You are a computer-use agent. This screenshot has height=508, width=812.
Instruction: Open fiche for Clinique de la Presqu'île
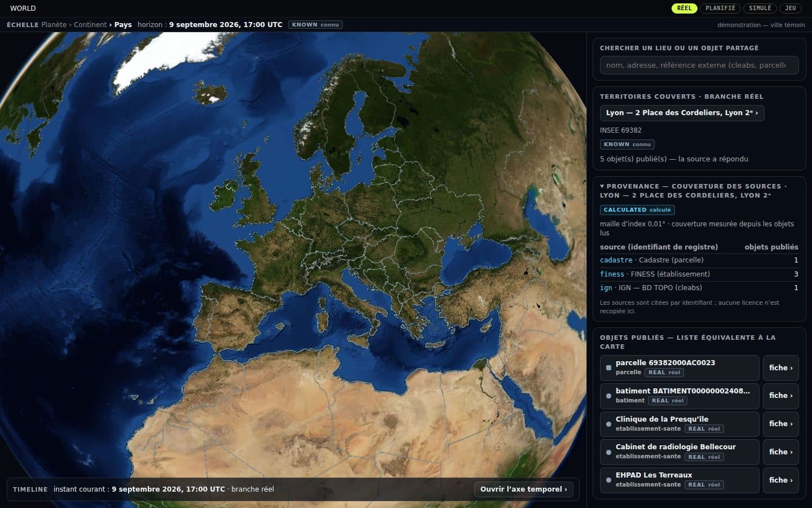tap(780, 424)
